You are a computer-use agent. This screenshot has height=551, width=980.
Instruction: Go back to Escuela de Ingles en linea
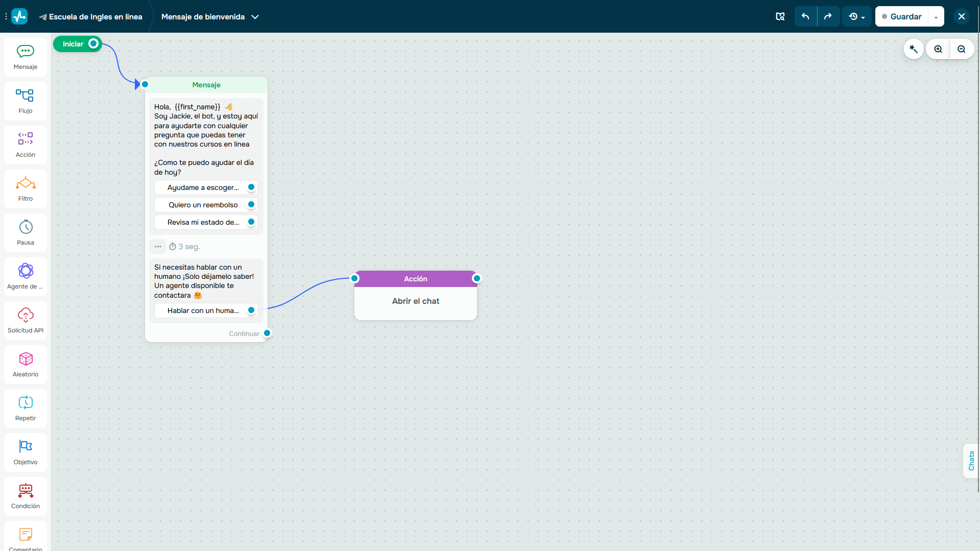click(91, 17)
